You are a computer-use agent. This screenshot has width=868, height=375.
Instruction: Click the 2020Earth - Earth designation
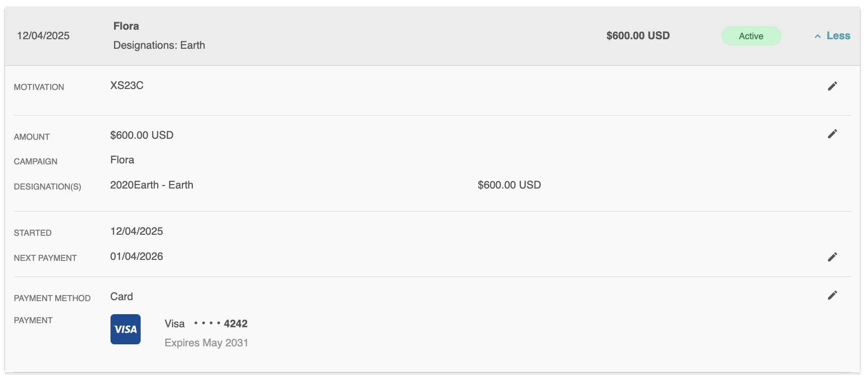click(x=152, y=185)
